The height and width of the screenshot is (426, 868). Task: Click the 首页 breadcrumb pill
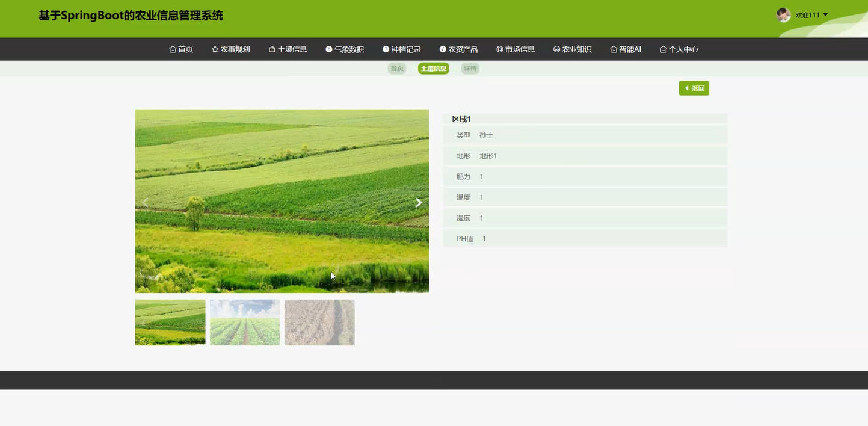coord(397,69)
